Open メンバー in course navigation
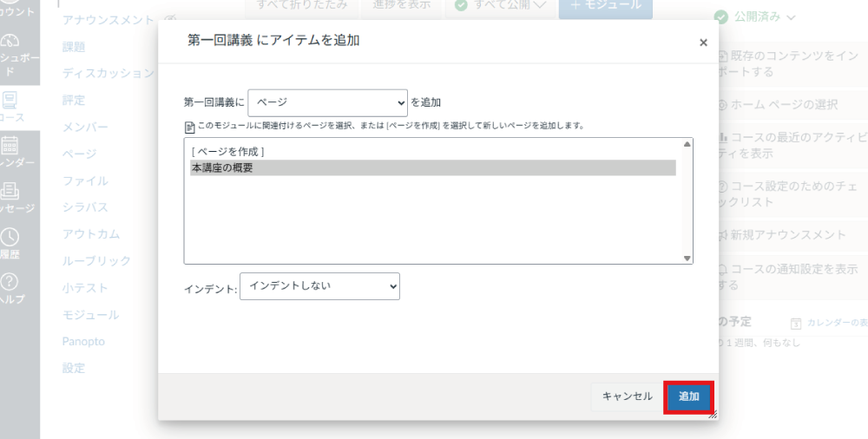The image size is (868, 439). 85,128
